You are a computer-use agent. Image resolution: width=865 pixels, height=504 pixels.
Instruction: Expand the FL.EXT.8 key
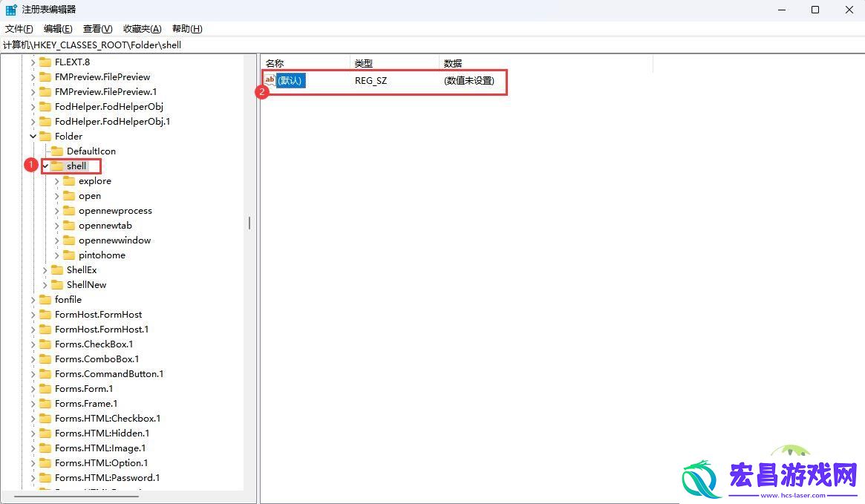coord(33,62)
